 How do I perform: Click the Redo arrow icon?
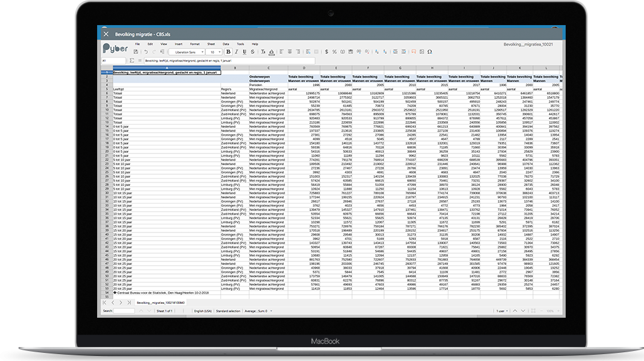coord(154,52)
